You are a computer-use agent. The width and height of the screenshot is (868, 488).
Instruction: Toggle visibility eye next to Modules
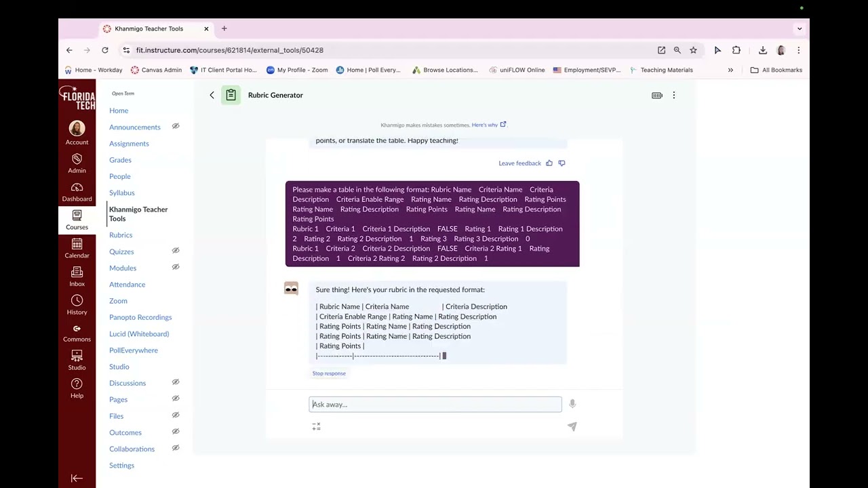[x=176, y=267]
